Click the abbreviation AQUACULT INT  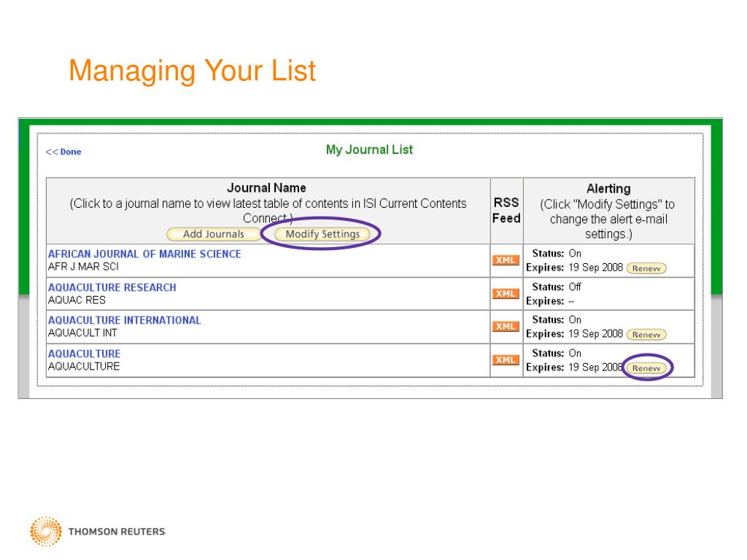pos(82,332)
